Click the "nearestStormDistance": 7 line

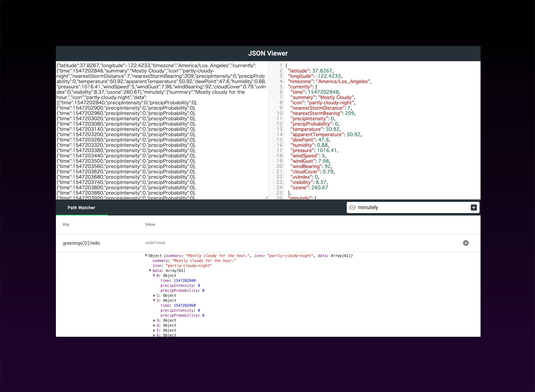click(321, 108)
